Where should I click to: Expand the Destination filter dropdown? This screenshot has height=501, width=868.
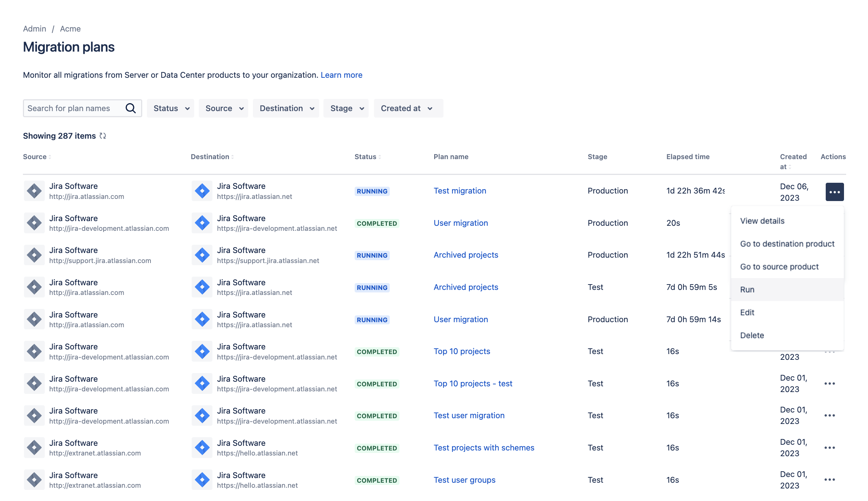coord(286,108)
